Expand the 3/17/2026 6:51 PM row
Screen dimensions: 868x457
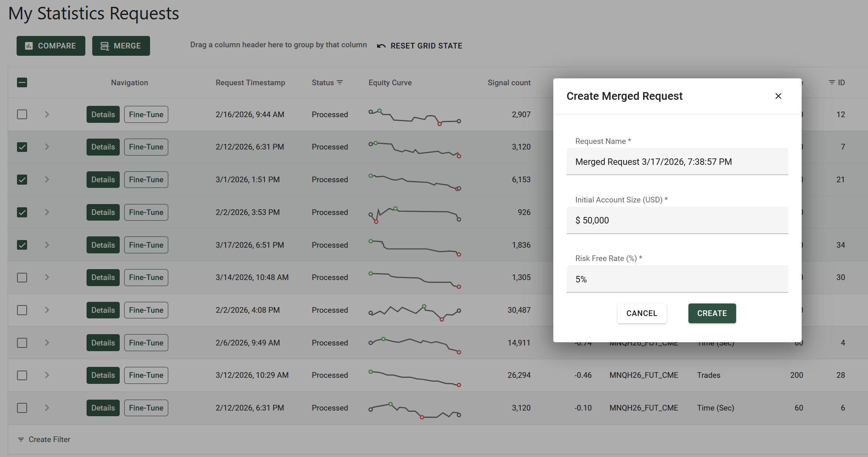click(47, 245)
